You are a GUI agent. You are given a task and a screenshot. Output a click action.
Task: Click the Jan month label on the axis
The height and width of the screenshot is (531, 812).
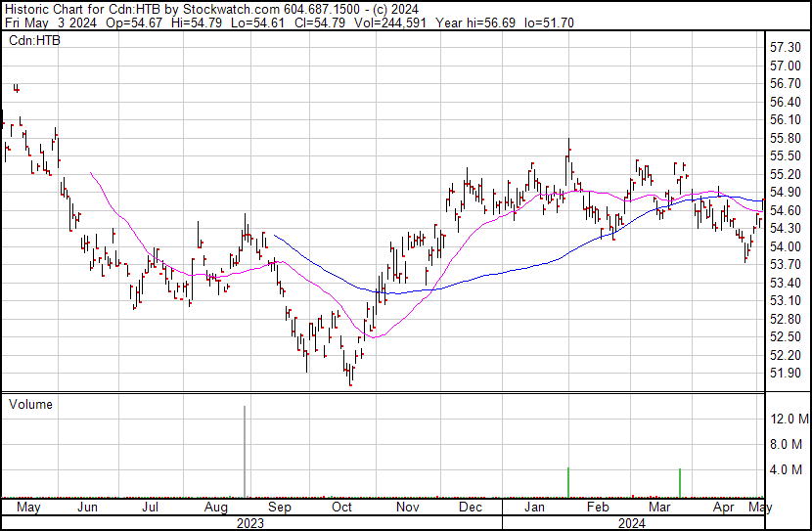[x=534, y=508]
